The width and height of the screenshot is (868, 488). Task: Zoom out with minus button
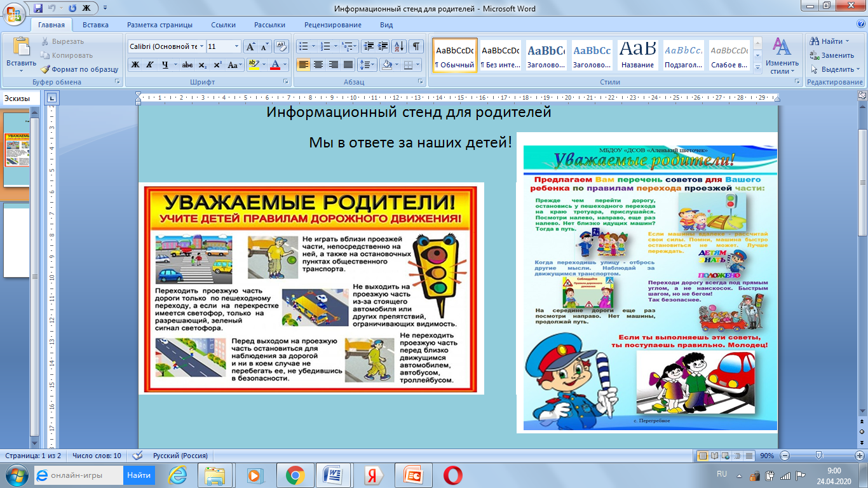point(786,456)
